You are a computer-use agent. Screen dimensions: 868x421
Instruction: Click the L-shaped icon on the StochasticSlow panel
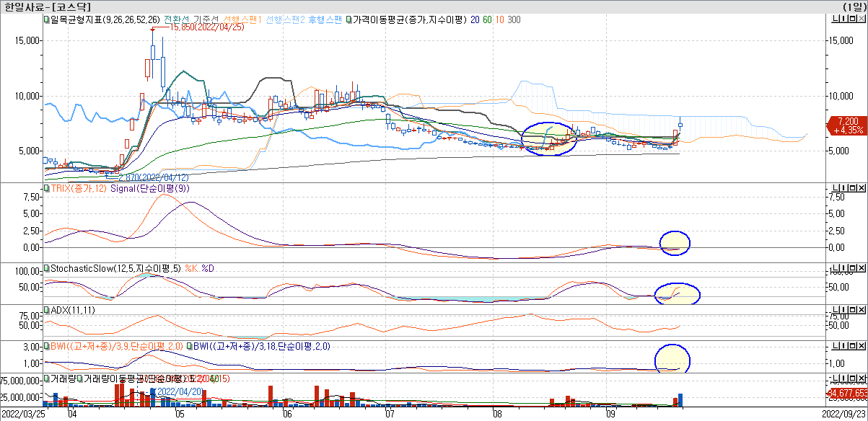click(835, 268)
